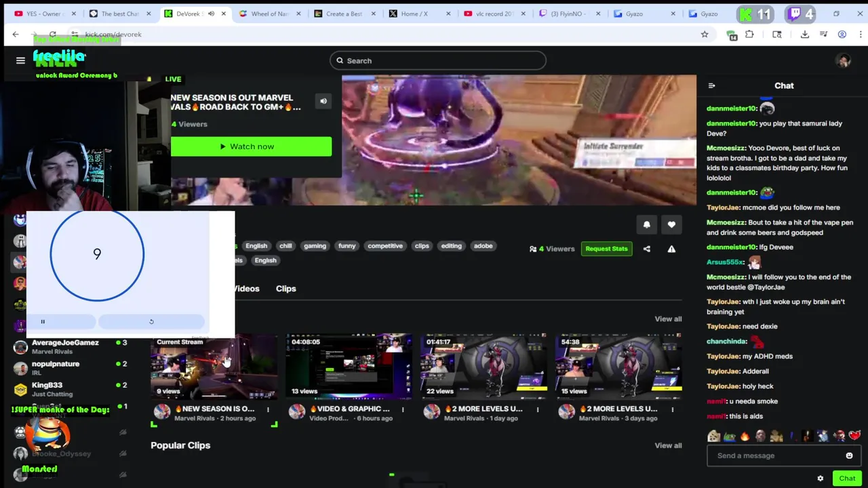This screenshot has height=488, width=868.
Task: Click the Watch now button
Action: [251, 146]
